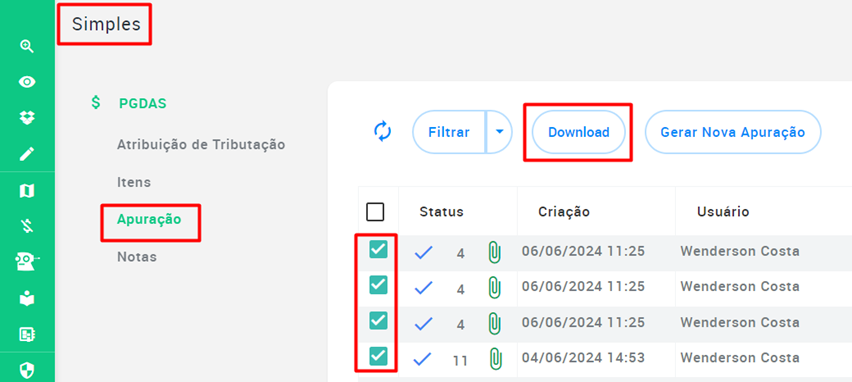Open the Dropbox icon in the sidebar
This screenshot has width=852, height=382.
[27, 118]
